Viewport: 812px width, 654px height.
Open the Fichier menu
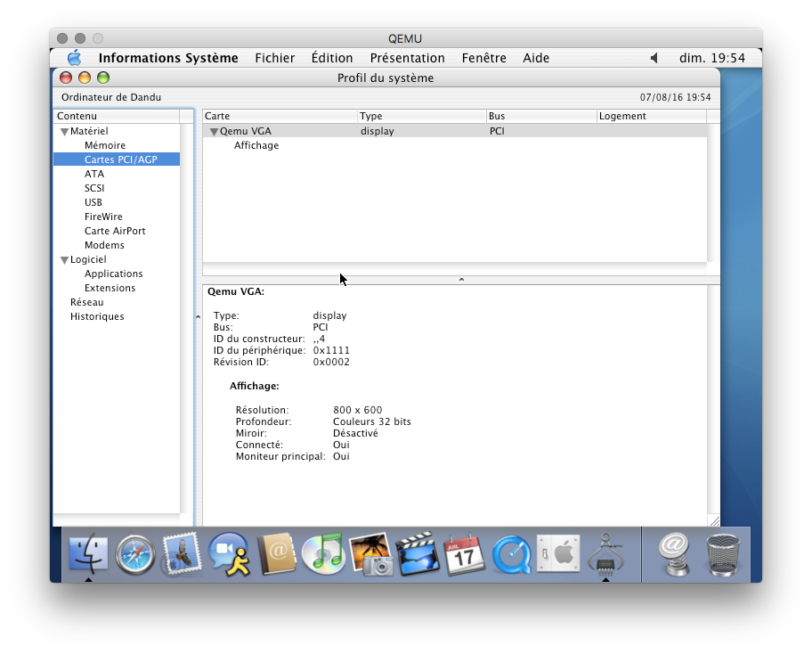pyautogui.click(x=274, y=58)
